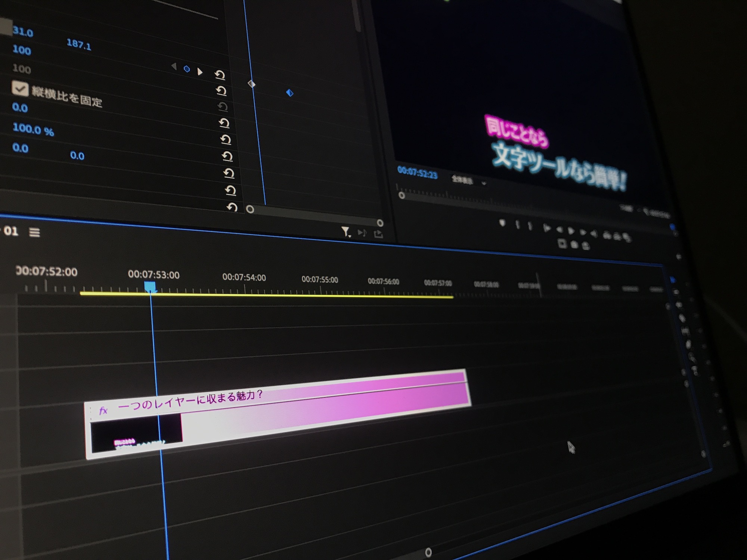This screenshot has width=747, height=560.
Task: Toggle the fx badge on the pink clip
Action: (103, 411)
